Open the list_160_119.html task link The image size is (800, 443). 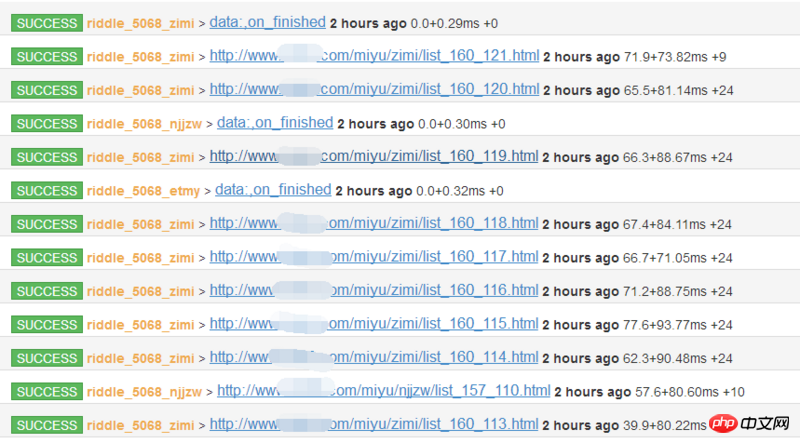(x=373, y=156)
